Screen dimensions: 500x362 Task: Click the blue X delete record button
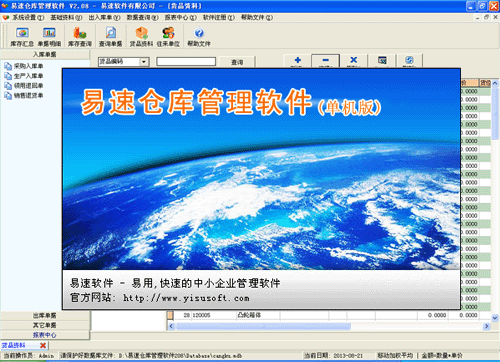pyautogui.click(x=354, y=61)
